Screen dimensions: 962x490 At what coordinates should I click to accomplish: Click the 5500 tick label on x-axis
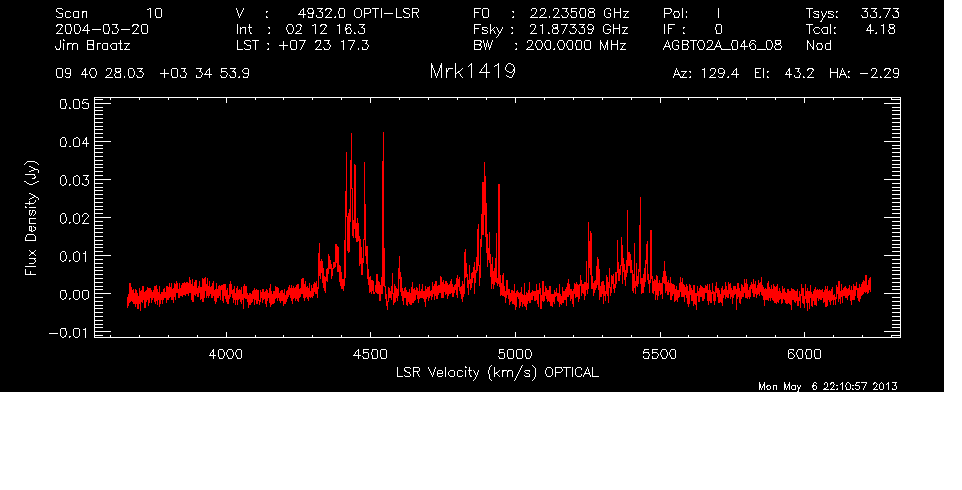[659, 353]
